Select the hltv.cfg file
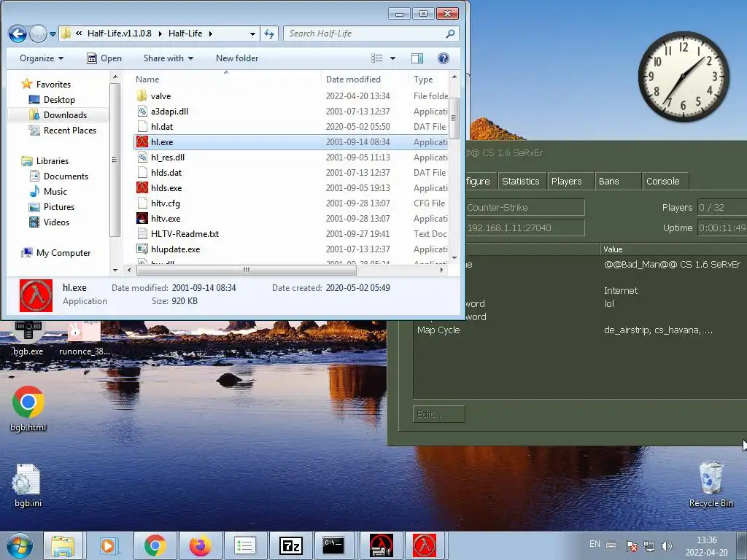Screen dimensions: 747x560 [x=165, y=203]
